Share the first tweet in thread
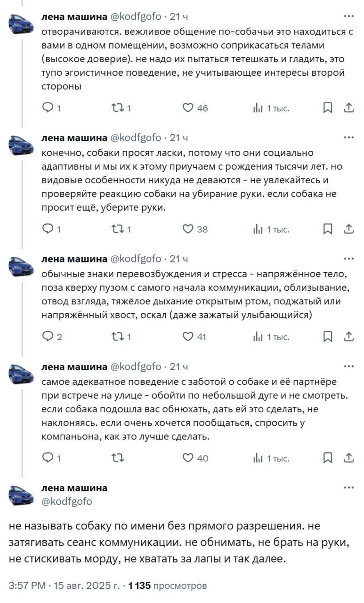The height and width of the screenshot is (603, 364). [x=348, y=108]
